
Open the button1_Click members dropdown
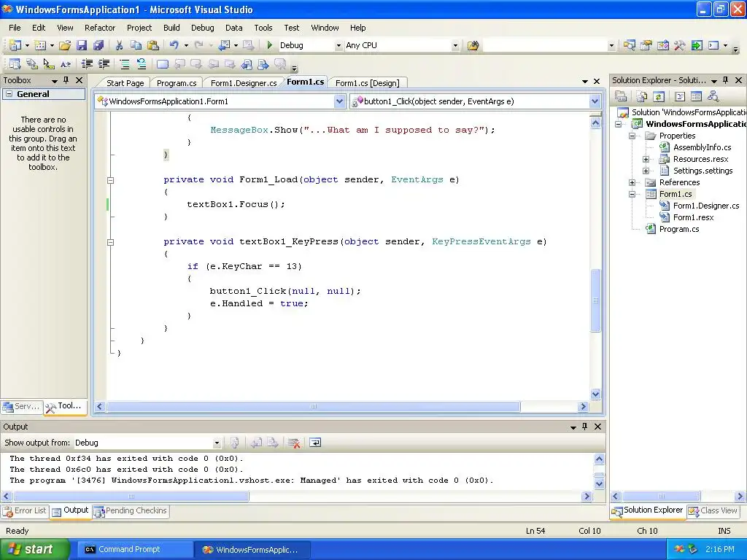pos(595,101)
